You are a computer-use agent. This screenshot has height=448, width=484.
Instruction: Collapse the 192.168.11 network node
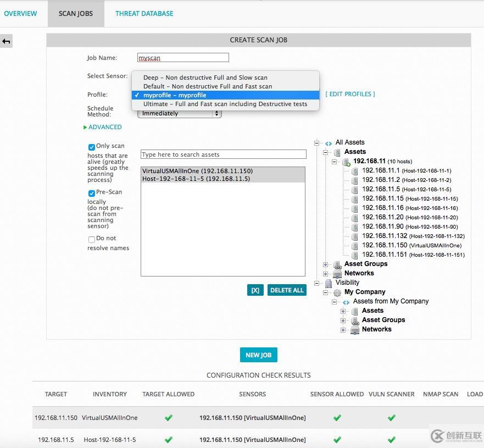click(x=334, y=162)
